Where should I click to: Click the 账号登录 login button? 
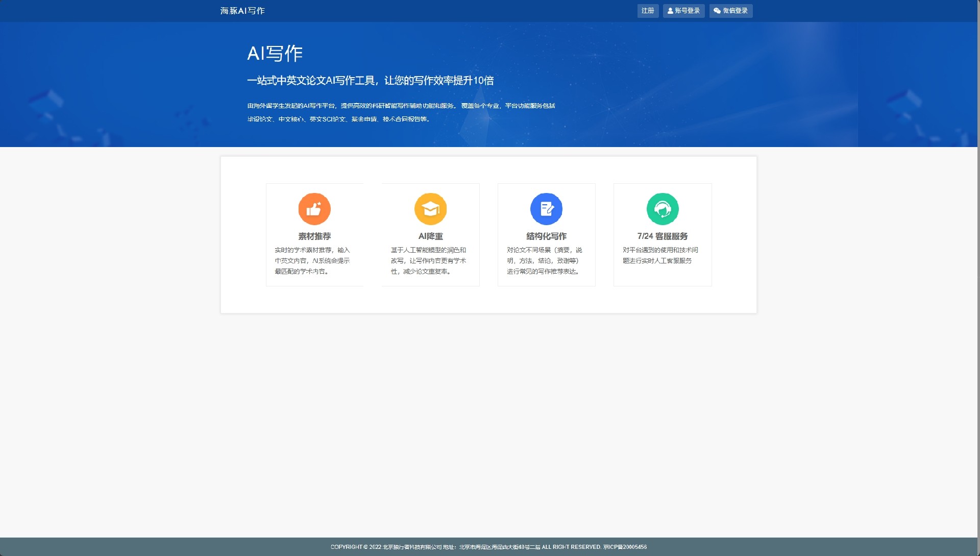point(684,10)
